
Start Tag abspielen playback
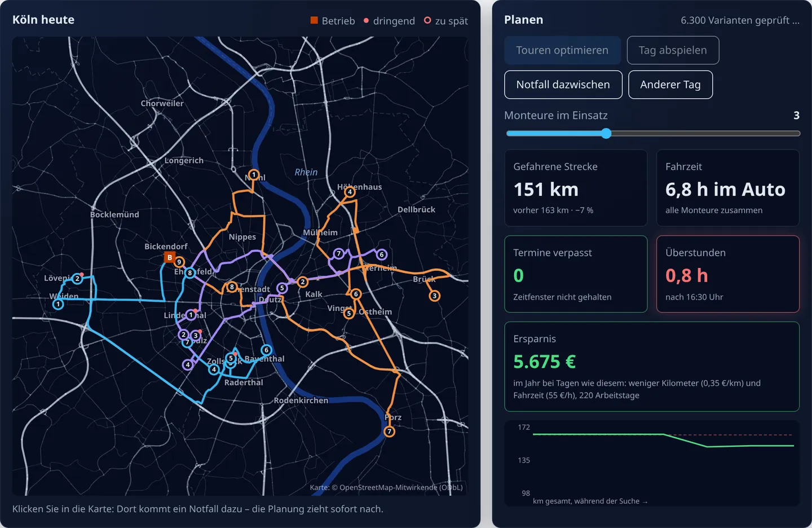(x=673, y=50)
